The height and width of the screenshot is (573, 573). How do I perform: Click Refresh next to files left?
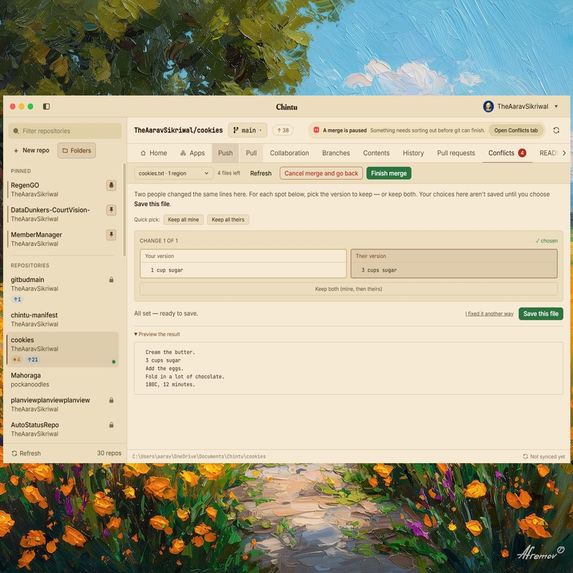pos(261,173)
